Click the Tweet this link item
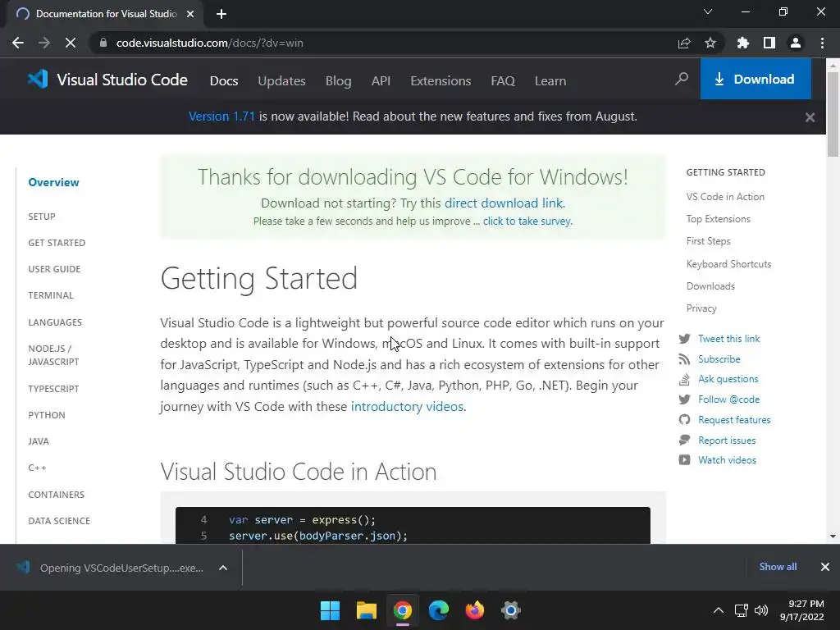840x630 pixels. 728,339
